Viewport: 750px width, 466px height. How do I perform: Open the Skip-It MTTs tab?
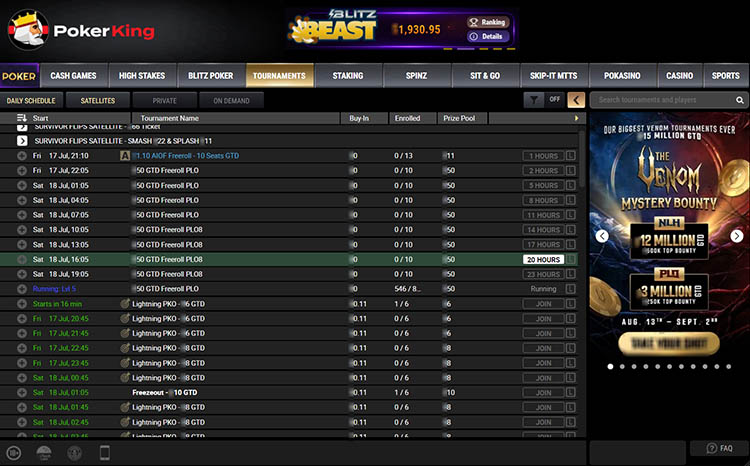click(554, 76)
